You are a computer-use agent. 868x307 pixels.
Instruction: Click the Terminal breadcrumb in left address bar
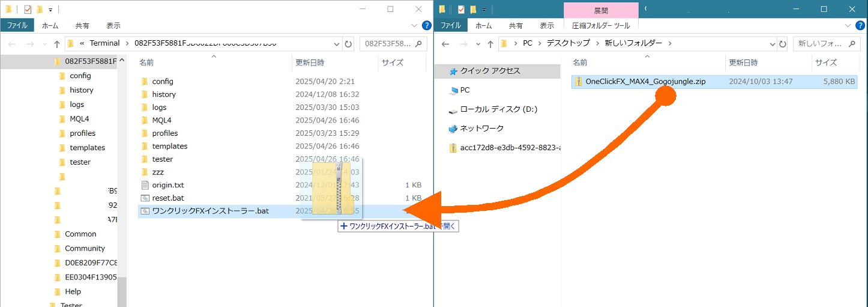[105, 43]
